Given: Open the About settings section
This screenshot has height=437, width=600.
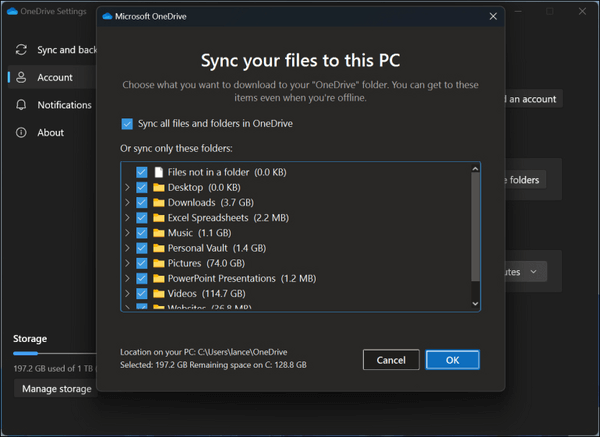Looking at the screenshot, I should [x=51, y=133].
